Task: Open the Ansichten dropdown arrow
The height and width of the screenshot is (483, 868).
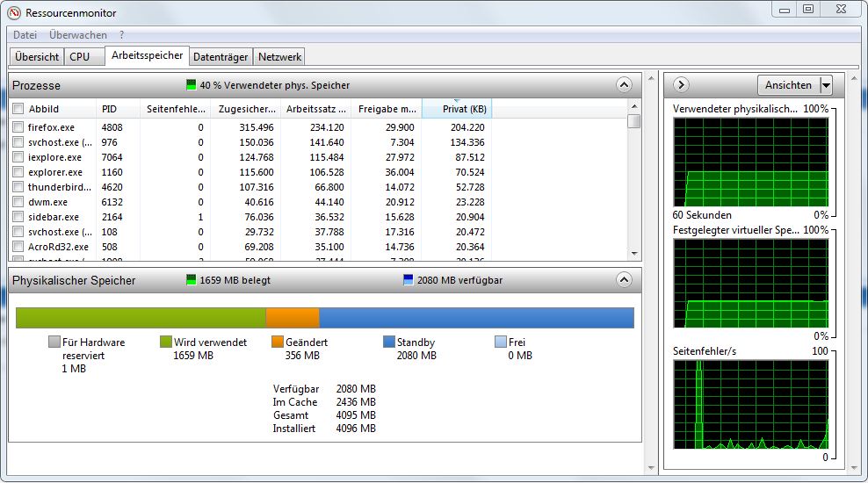Action: pyautogui.click(x=826, y=85)
